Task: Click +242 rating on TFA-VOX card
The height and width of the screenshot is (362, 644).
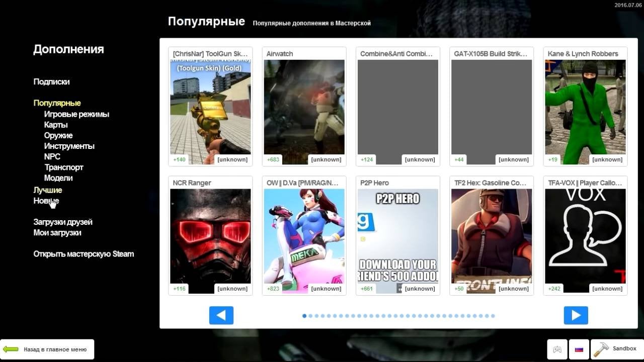Action: click(554, 289)
